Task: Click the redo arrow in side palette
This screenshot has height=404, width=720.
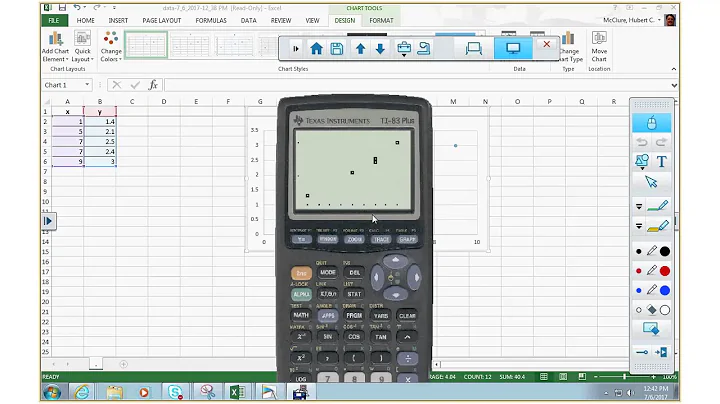Action: pyautogui.click(x=661, y=142)
